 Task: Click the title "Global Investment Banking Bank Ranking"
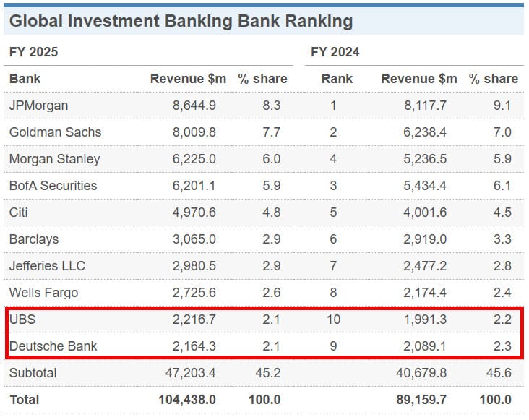tap(181, 21)
